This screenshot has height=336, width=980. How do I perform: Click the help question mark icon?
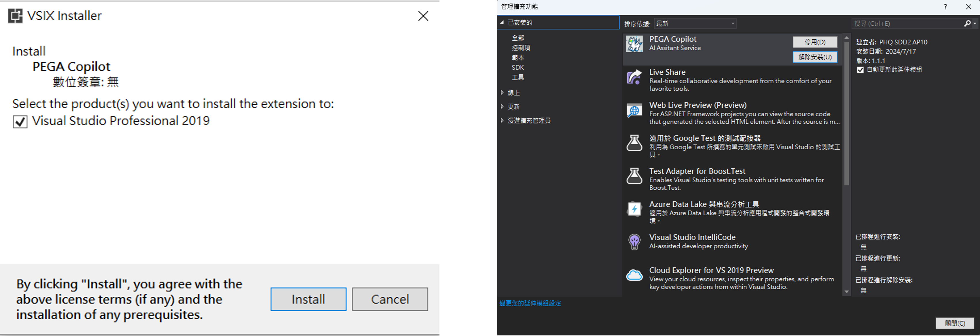coord(945,6)
